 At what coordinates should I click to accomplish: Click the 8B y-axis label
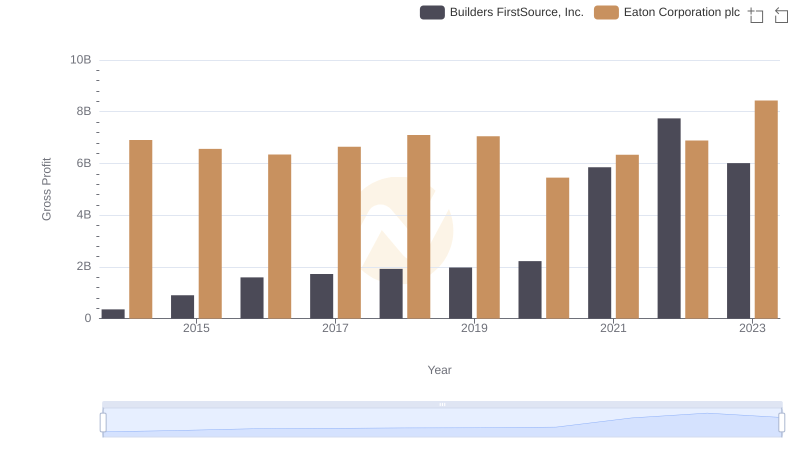tap(84, 111)
